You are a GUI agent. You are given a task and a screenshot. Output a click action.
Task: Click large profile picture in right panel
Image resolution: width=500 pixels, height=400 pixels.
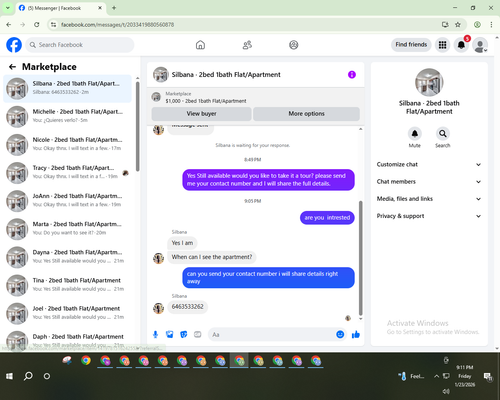(429, 82)
